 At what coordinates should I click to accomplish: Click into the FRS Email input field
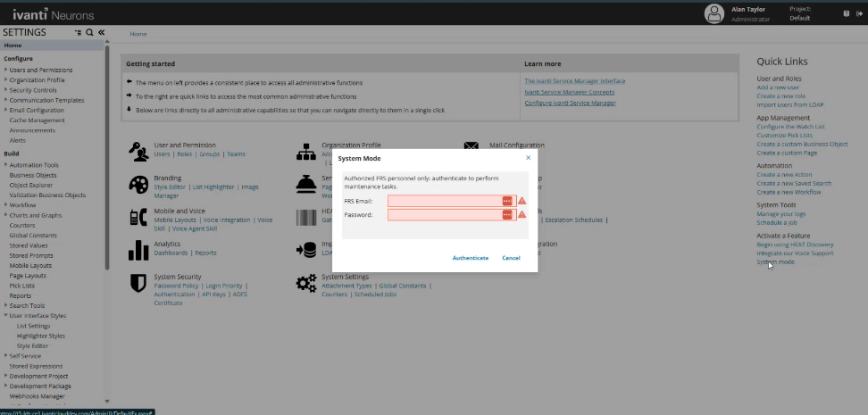click(444, 201)
